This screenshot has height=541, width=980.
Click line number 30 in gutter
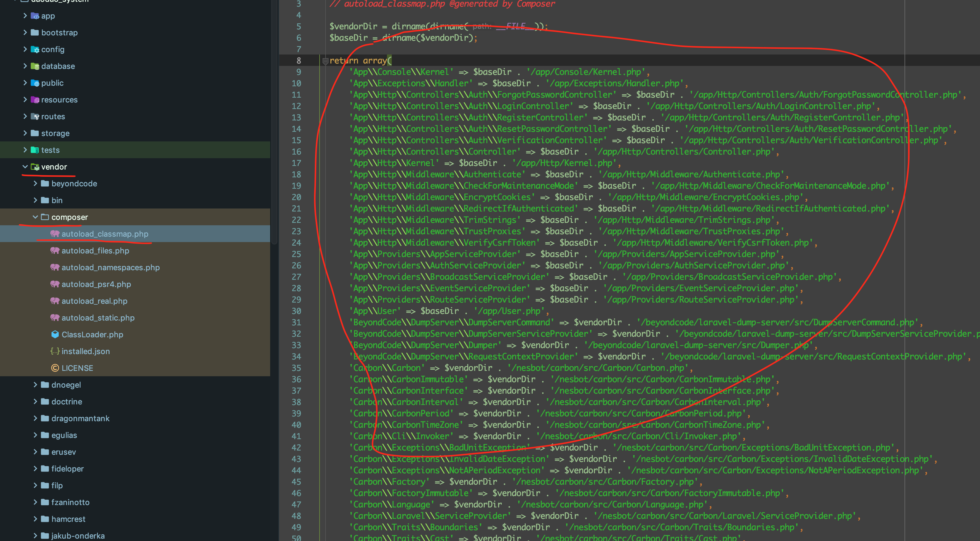(x=296, y=311)
